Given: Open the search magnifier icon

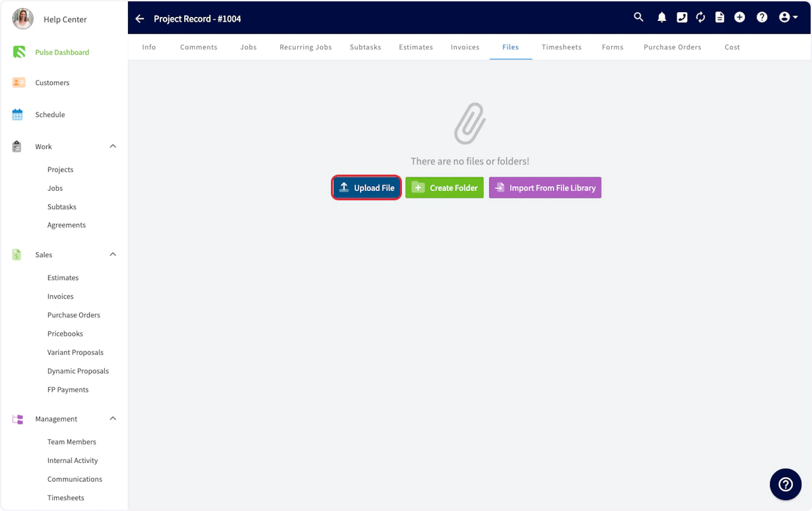Looking at the screenshot, I should pos(639,18).
